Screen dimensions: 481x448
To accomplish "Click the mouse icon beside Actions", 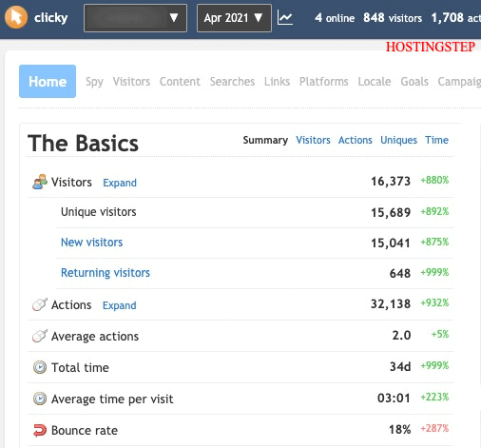I will pyautogui.click(x=40, y=304).
